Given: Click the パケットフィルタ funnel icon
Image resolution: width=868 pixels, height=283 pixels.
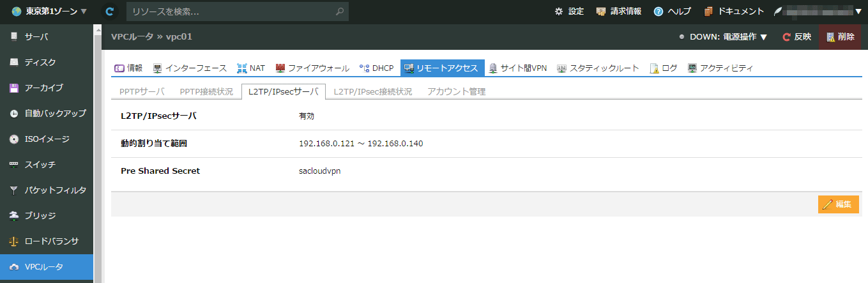Looking at the screenshot, I should [14, 190].
